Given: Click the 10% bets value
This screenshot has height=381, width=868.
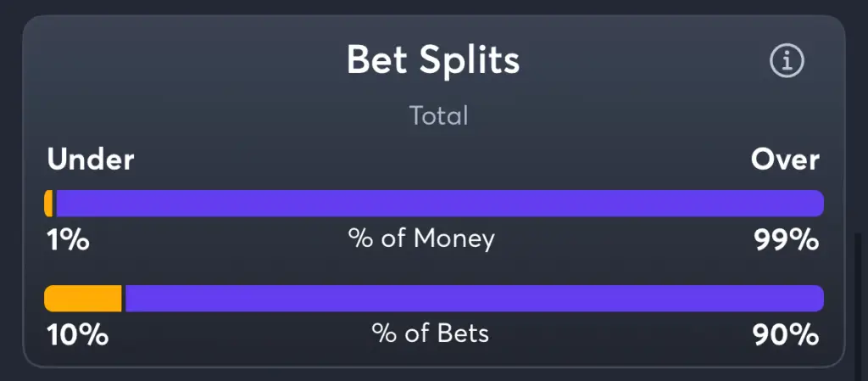Looking at the screenshot, I should tap(77, 335).
